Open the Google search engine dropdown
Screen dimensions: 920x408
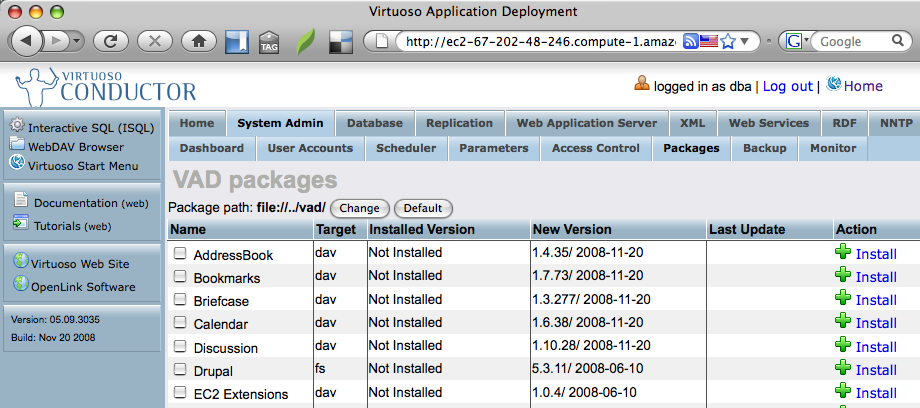click(797, 42)
